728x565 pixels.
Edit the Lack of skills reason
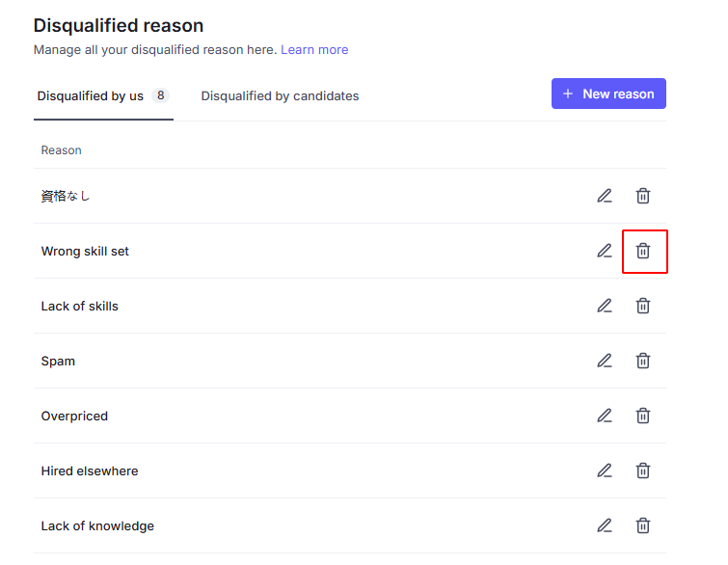(604, 306)
